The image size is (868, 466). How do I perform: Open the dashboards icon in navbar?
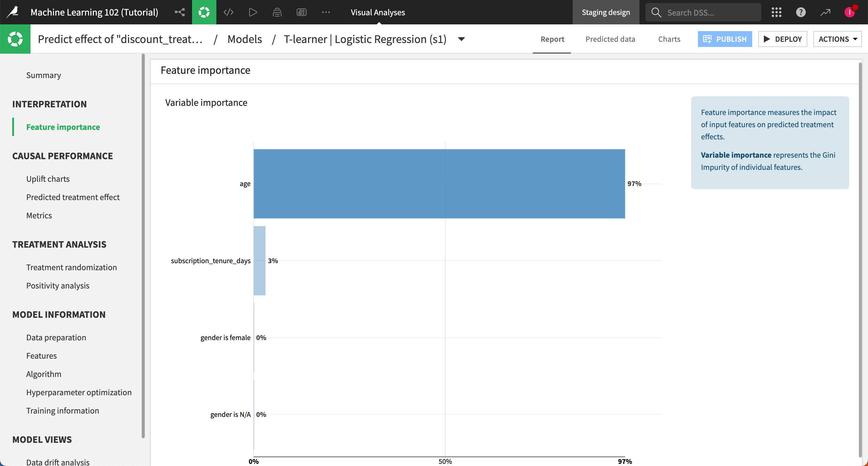pos(301,12)
